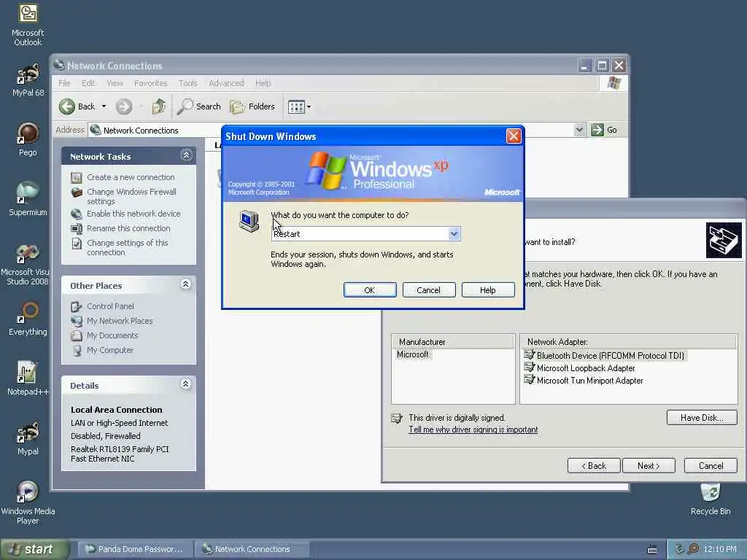This screenshot has height=560, width=747.
Task: Click the Up folder icon in toolbar
Action: pos(159,106)
